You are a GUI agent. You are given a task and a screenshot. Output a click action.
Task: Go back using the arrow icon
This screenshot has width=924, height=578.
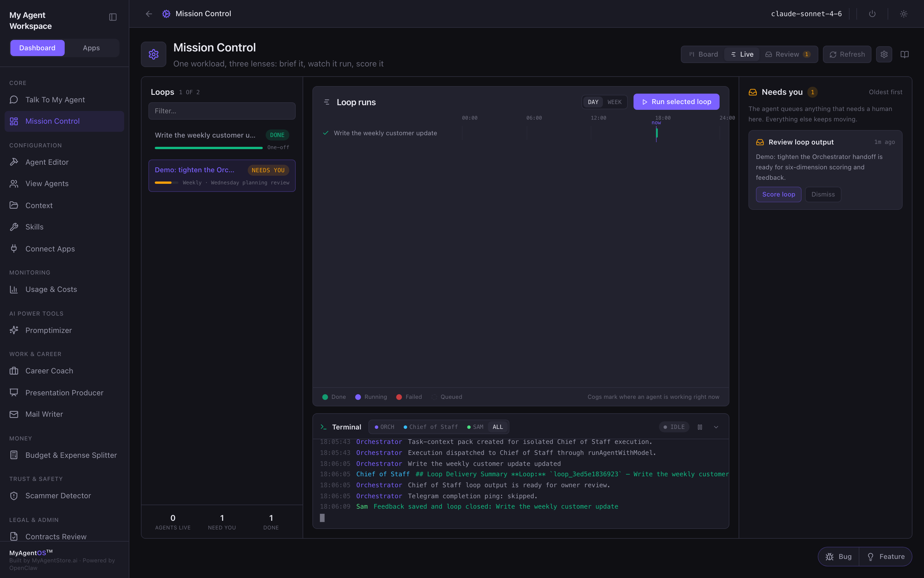click(x=149, y=14)
